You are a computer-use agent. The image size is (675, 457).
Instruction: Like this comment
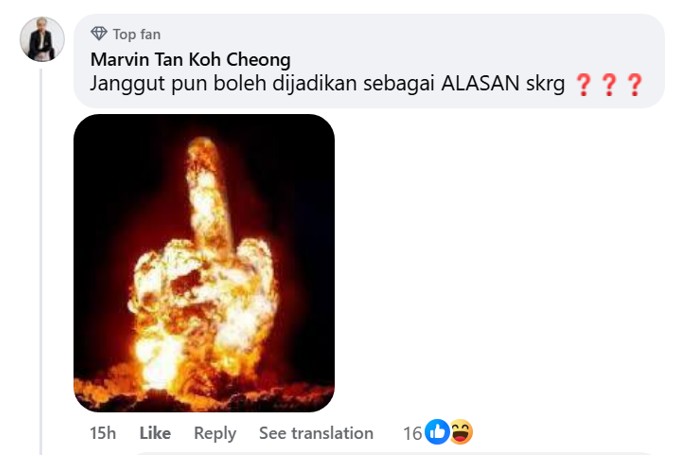(155, 433)
